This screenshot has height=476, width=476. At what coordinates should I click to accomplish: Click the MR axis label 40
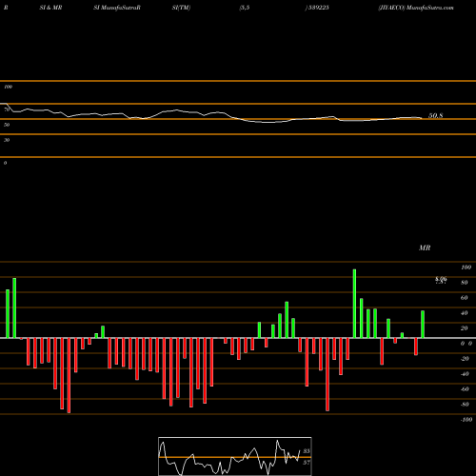point(465,313)
